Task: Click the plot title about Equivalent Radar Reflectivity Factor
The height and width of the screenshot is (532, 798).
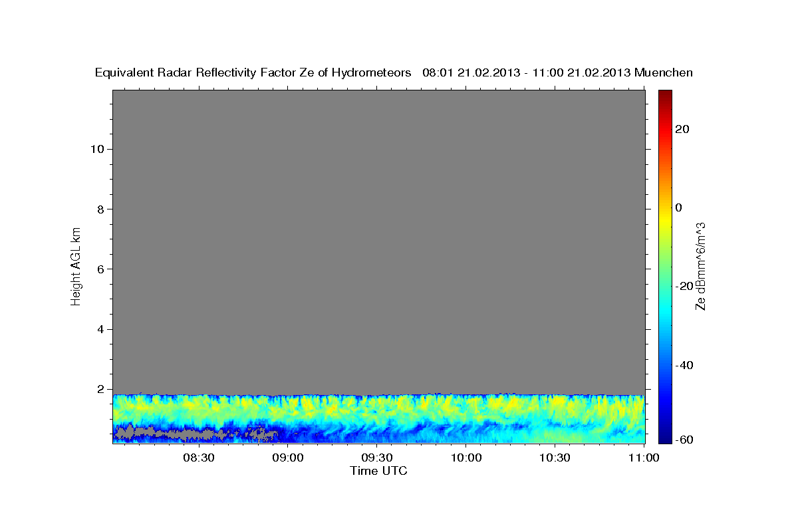Action: click(x=394, y=72)
